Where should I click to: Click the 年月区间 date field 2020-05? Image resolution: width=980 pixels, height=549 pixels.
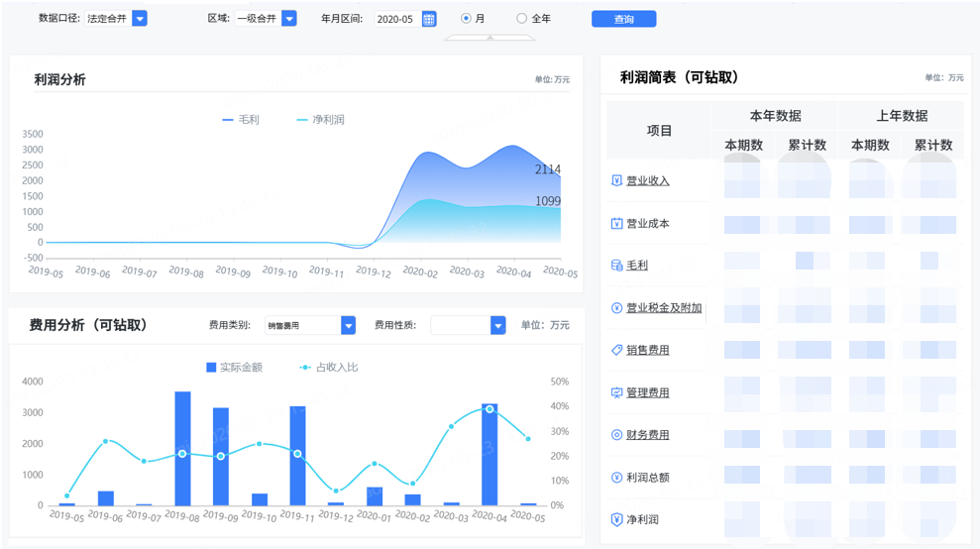(397, 19)
